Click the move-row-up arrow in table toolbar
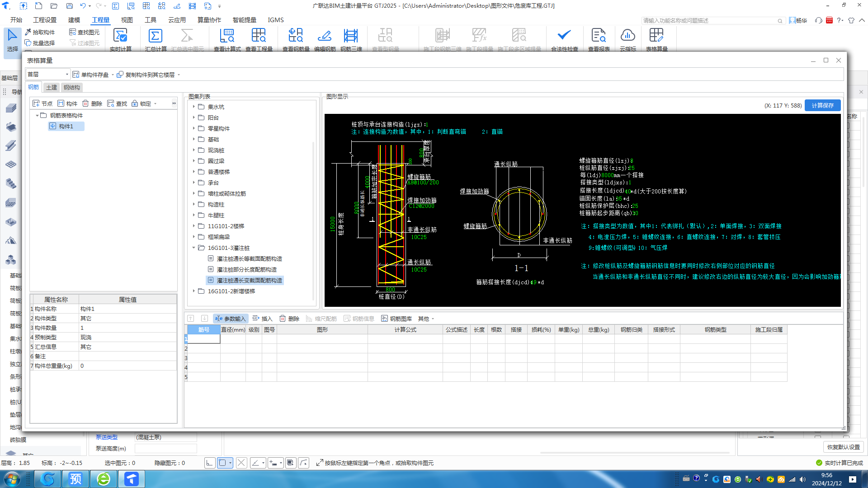The image size is (868, 488). pyautogui.click(x=191, y=319)
